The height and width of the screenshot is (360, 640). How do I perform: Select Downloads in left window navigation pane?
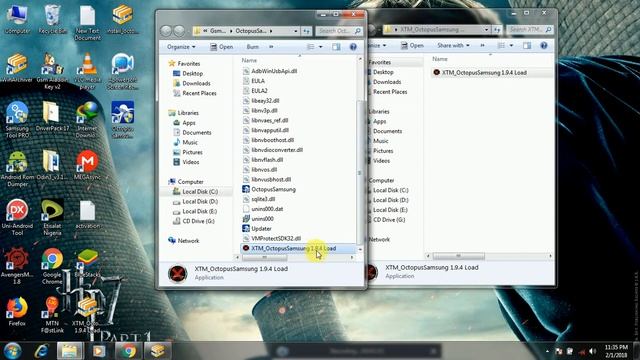pyautogui.click(x=196, y=83)
